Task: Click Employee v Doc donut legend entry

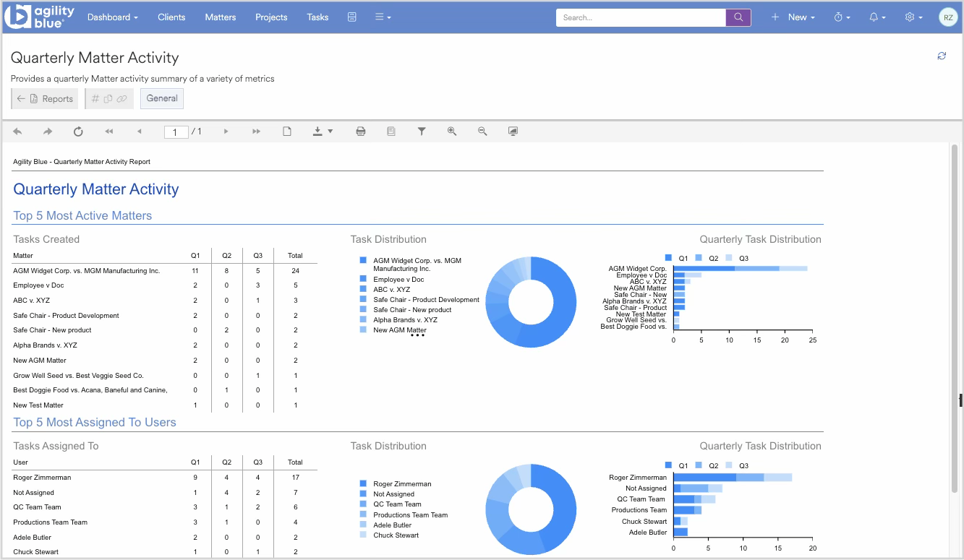Action: click(392, 280)
